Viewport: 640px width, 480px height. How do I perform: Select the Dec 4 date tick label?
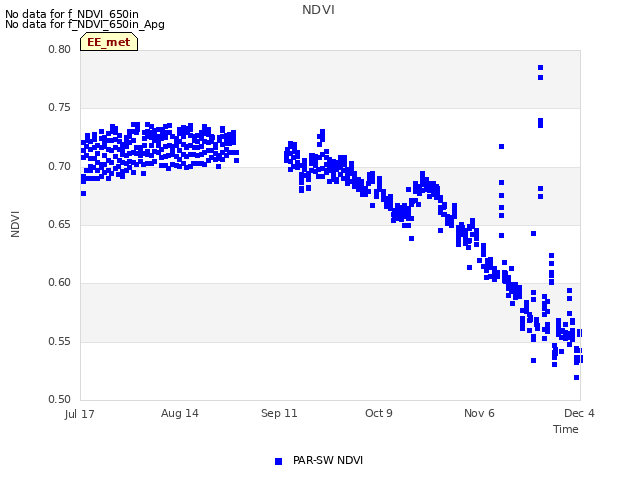tap(579, 413)
